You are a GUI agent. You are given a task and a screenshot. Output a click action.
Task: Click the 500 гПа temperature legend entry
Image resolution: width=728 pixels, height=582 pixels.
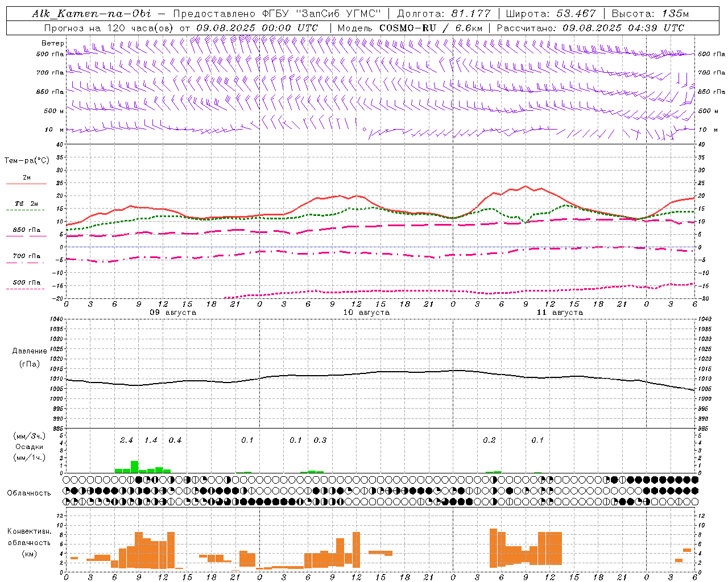coord(27,282)
